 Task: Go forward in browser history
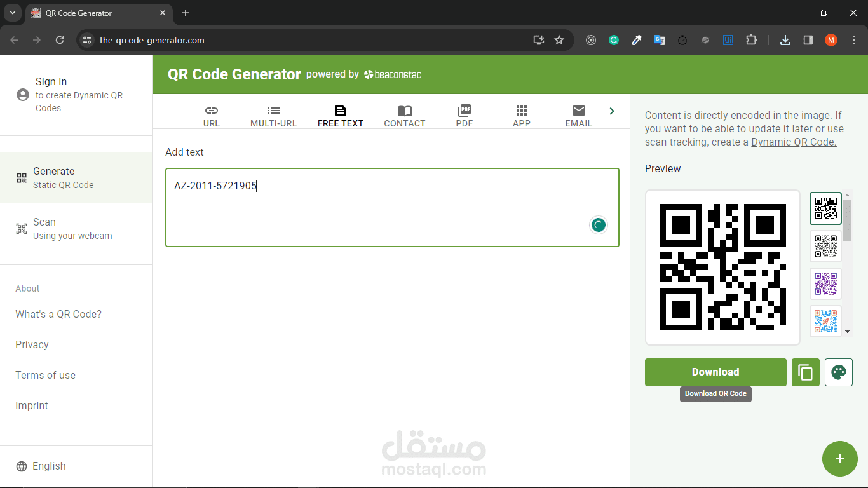(x=37, y=40)
